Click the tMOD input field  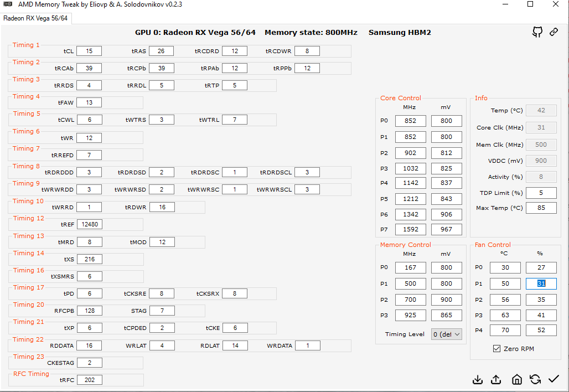(162, 242)
